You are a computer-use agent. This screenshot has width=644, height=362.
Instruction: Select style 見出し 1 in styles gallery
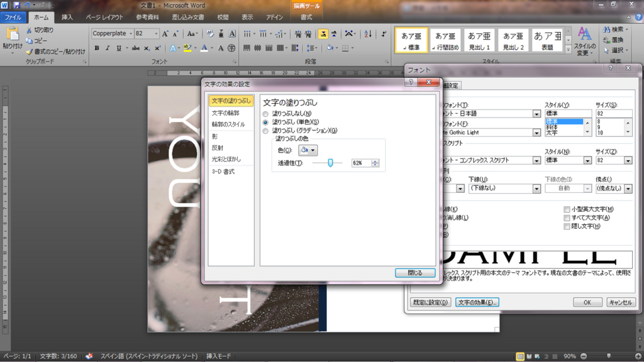click(x=479, y=40)
